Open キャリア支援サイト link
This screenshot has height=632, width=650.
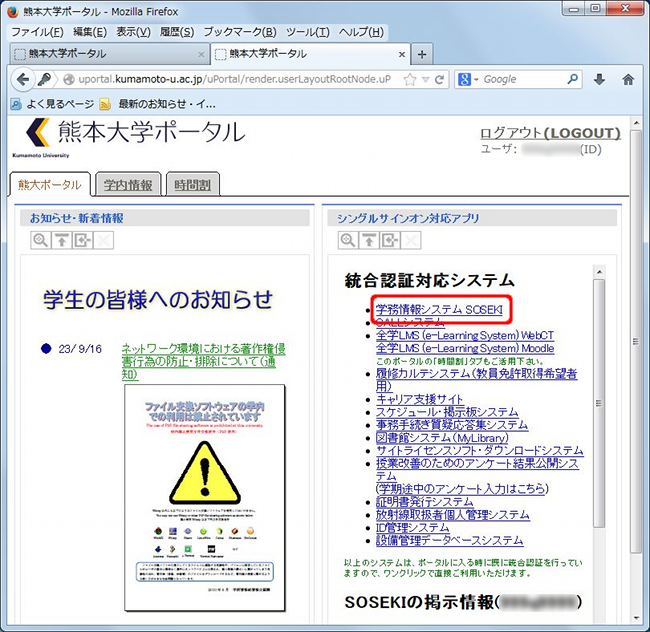pyautogui.click(x=420, y=399)
